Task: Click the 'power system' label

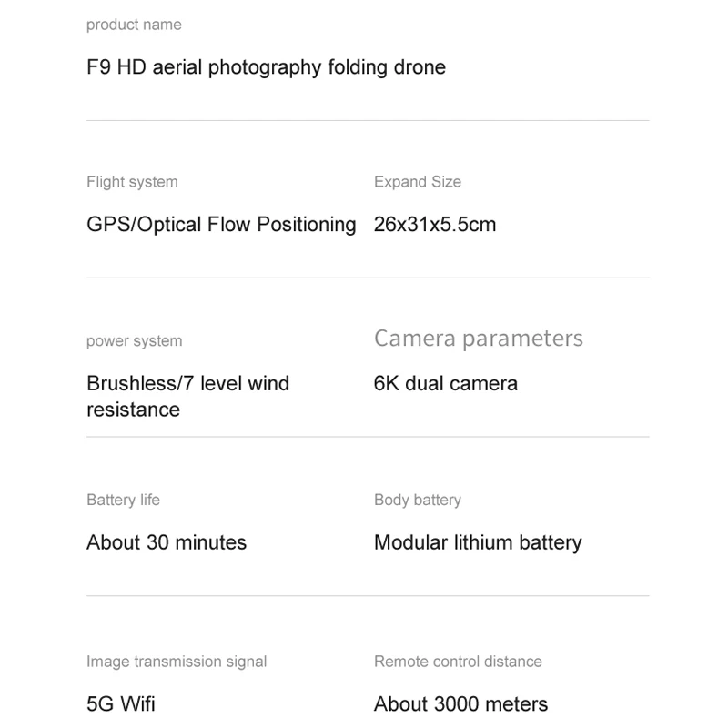Action: [x=134, y=341]
